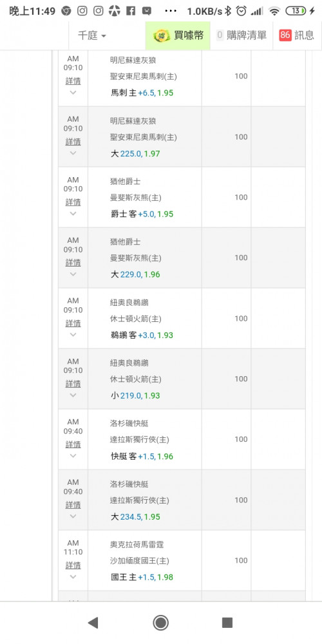The height and width of the screenshot is (644, 322).
Task: Tap the Chrome icon in status bar
Action: (x=66, y=11)
